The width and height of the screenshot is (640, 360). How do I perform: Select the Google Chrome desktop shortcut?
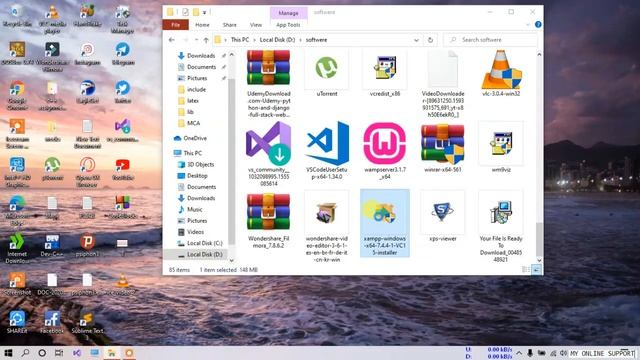[17, 95]
